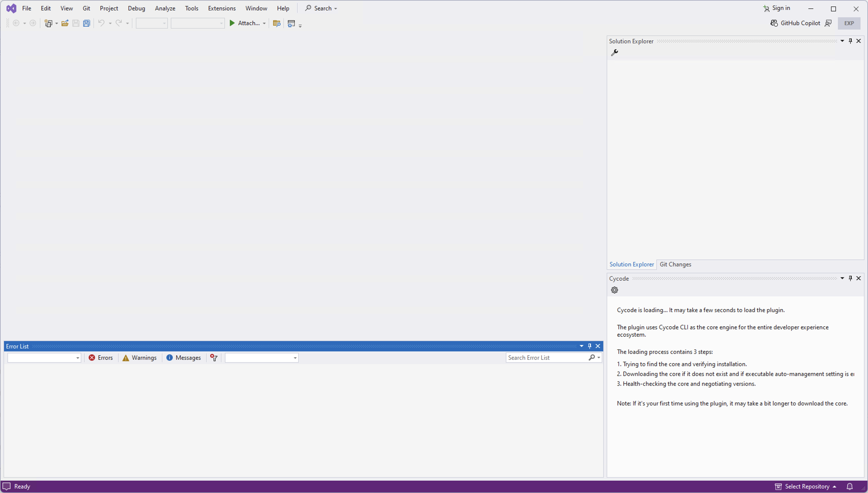Toggle the Warnings filter in Error List

pyautogui.click(x=140, y=358)
